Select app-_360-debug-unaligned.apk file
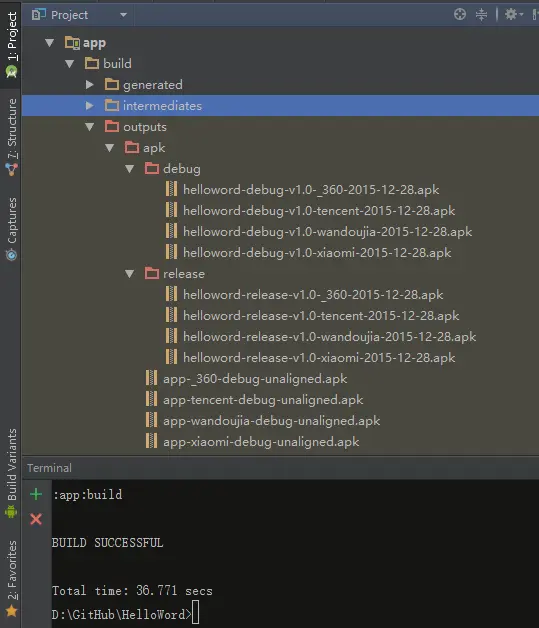This screenshot has width=539, height=628. point(255,379)
